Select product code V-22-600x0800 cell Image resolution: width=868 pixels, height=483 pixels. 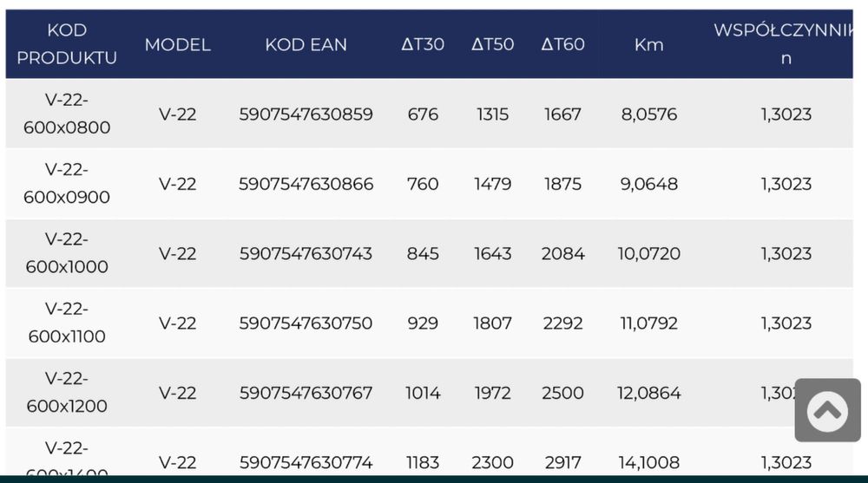[x=67, y=114]
